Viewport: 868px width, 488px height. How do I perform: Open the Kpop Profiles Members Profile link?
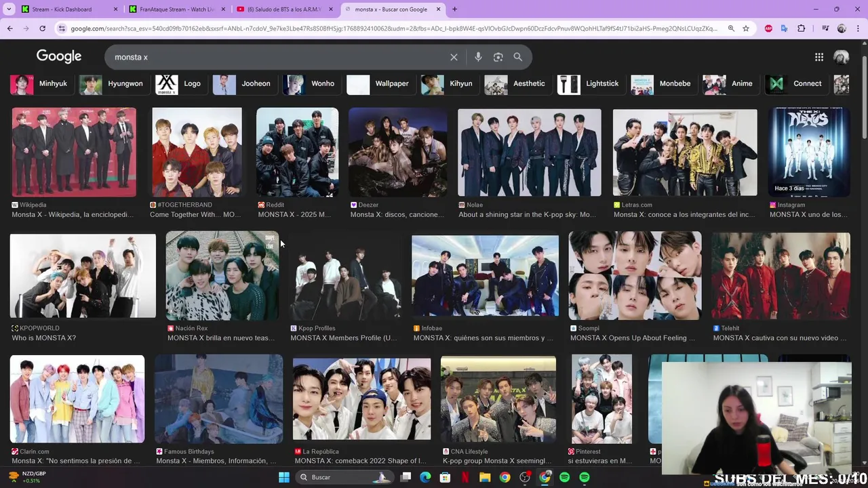(x=344, y=338)
